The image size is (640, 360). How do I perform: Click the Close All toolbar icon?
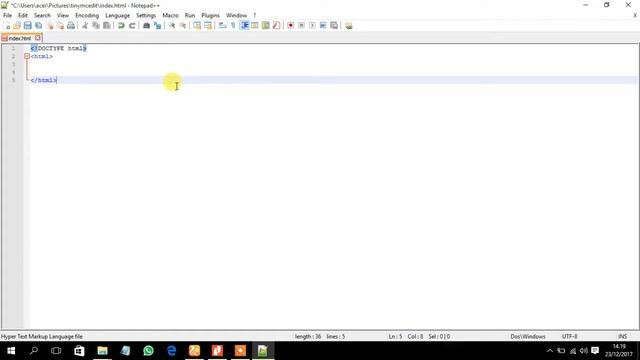click(60, 26)
